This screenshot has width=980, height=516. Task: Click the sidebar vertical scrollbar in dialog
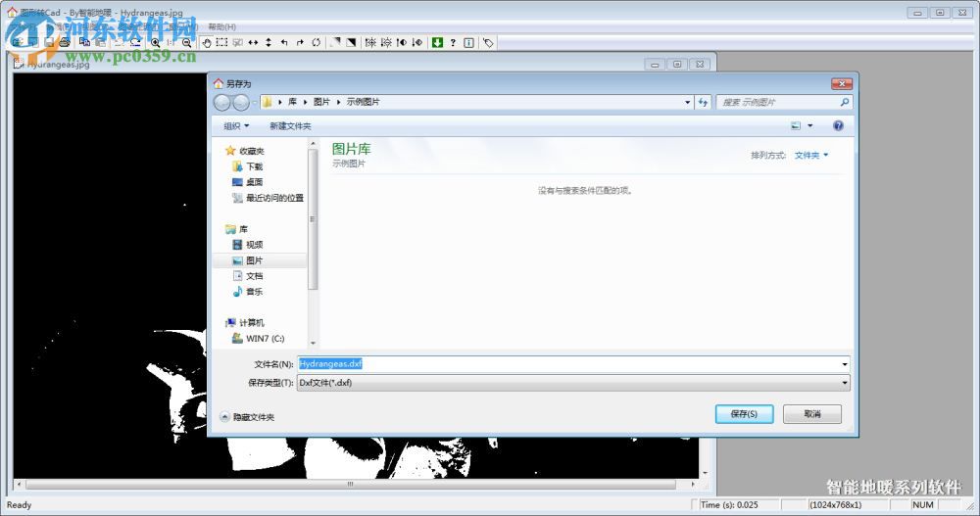click(x=313, y=218)
